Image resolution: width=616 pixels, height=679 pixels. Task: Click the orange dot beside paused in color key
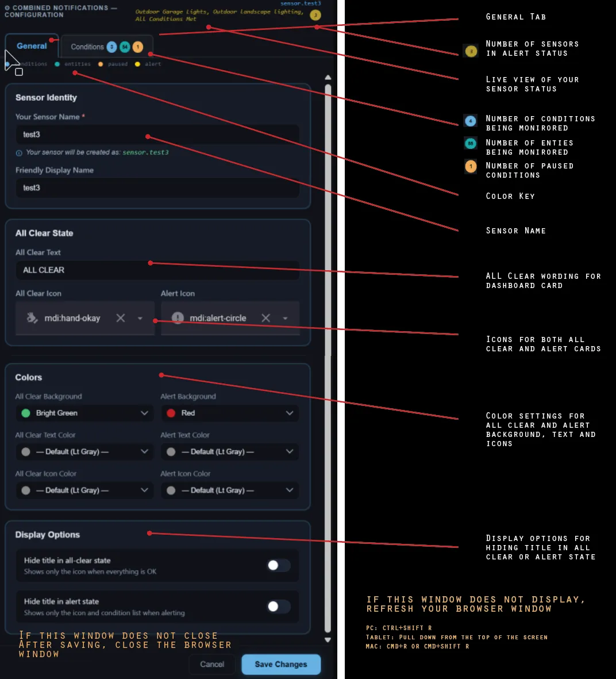[x=101, y=64]
